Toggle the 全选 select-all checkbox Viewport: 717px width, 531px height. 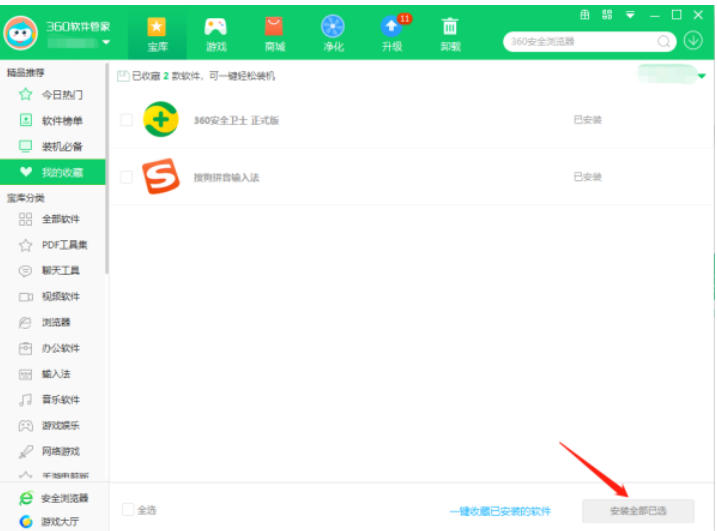pos(127,510)
